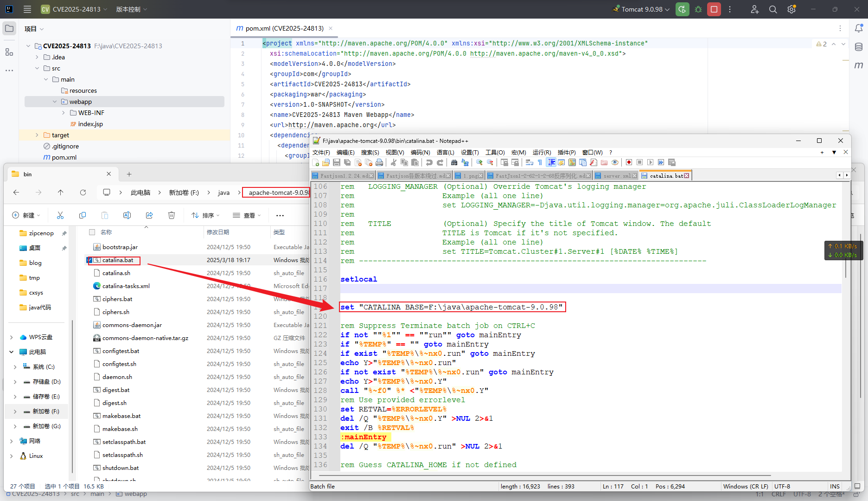The image size is (868, 501).
Task: Click the Notepad++ Print icon
Action: [x=379, y=162]
